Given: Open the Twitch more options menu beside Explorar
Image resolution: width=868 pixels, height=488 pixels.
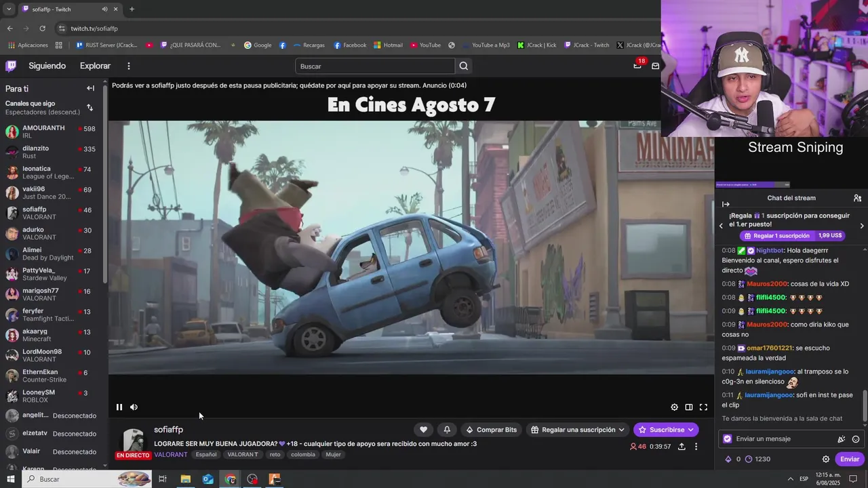Looking at the screenshot, I should click(x=129, y=66).
